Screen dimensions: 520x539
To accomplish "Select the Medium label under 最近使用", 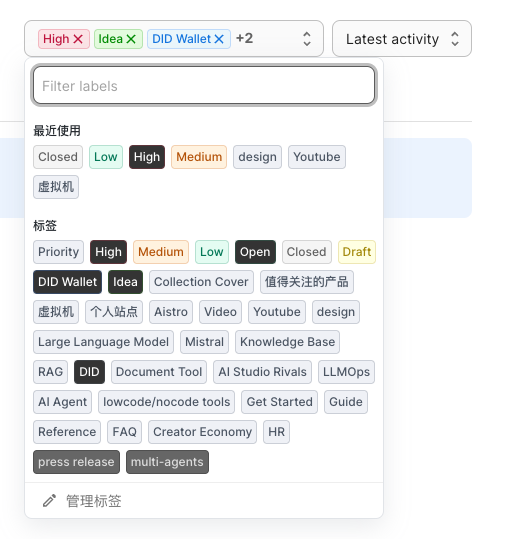I will click(x=199, y=157).
